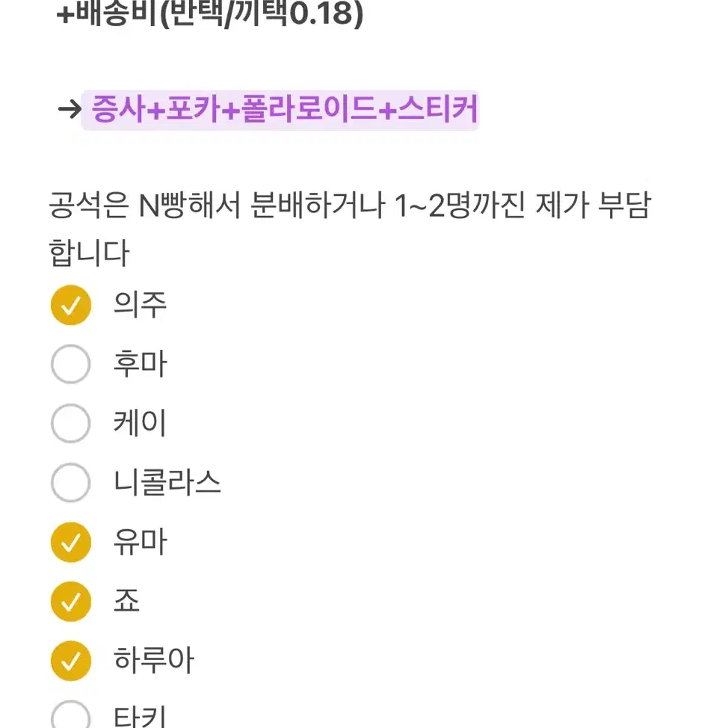Screen dimensions: 728x728
Task: Tap the 타키 label text
Action: point(140,717)
